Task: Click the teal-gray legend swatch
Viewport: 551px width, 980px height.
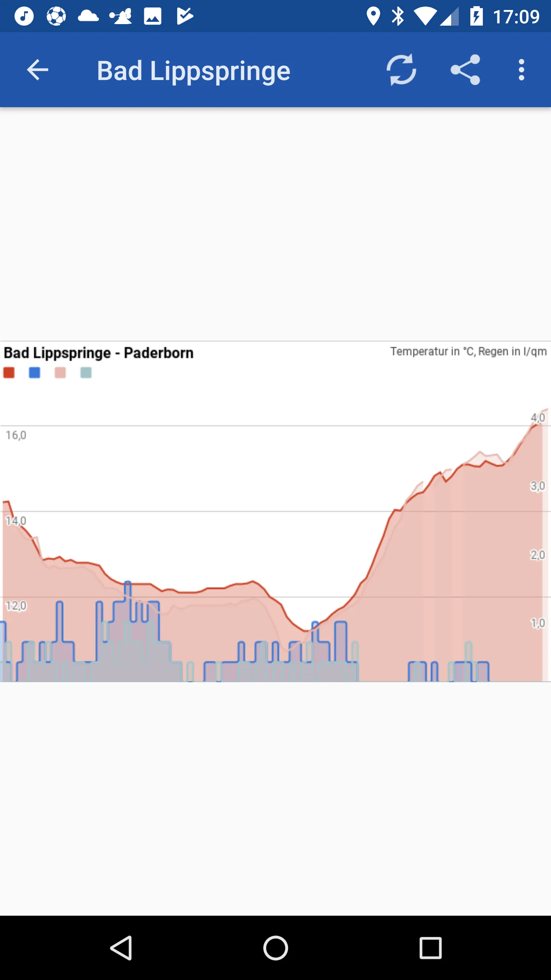Action: click(86, 372)
